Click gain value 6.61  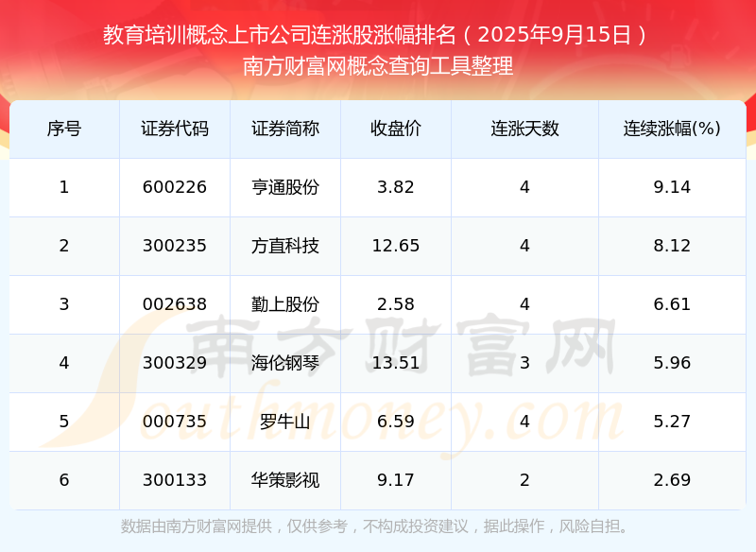(672, 304)
